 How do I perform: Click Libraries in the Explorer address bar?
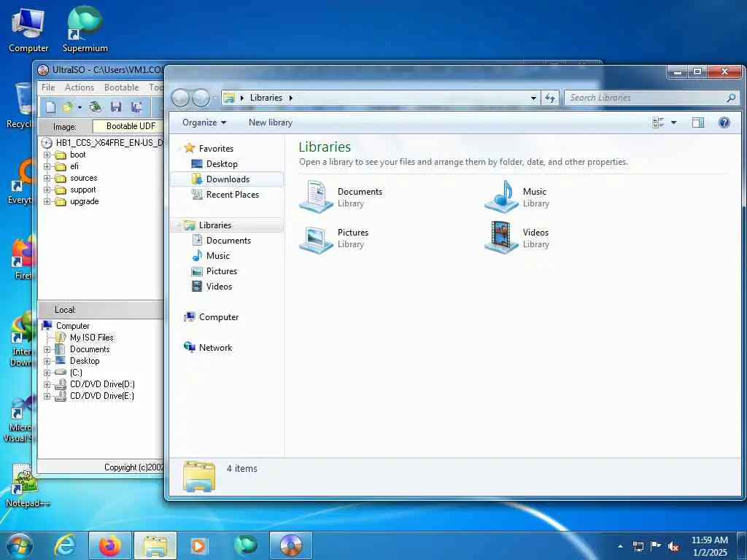point(266,98)
